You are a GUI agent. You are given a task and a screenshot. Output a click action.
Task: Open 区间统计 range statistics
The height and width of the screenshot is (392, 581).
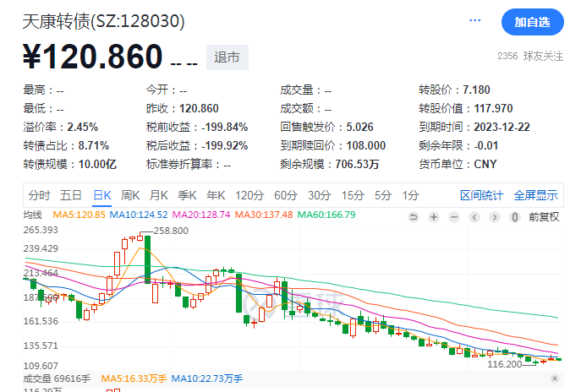[x=482, y=195]
